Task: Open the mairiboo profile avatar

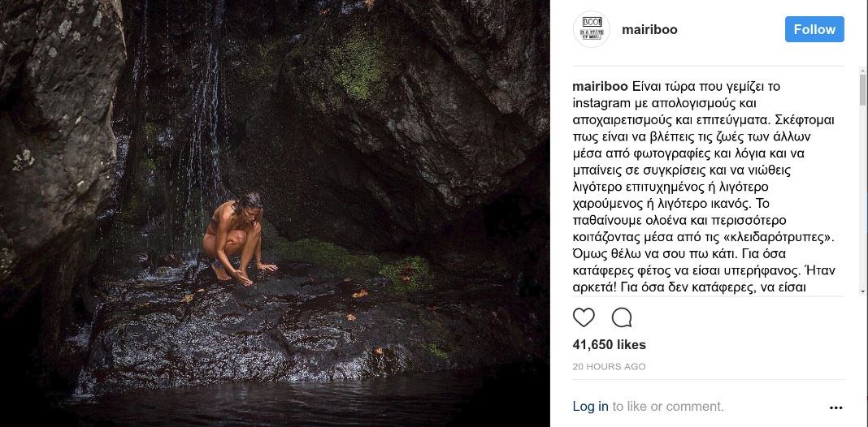Action: point(591,29)
